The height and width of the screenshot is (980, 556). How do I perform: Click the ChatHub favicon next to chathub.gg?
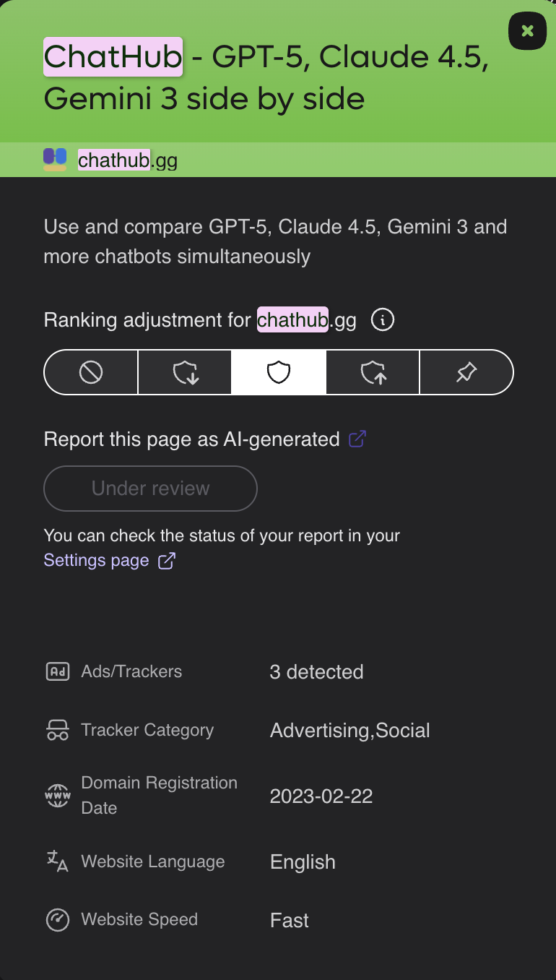point(55,160)
